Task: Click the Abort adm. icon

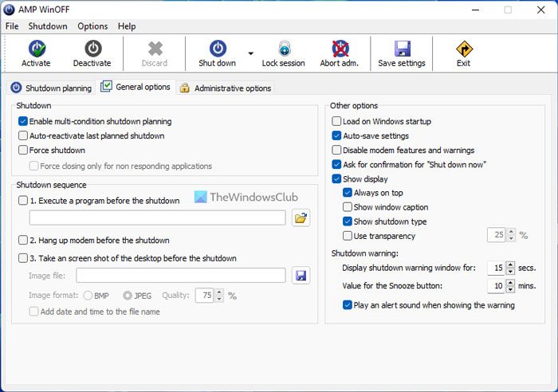Action: point(340,49)
